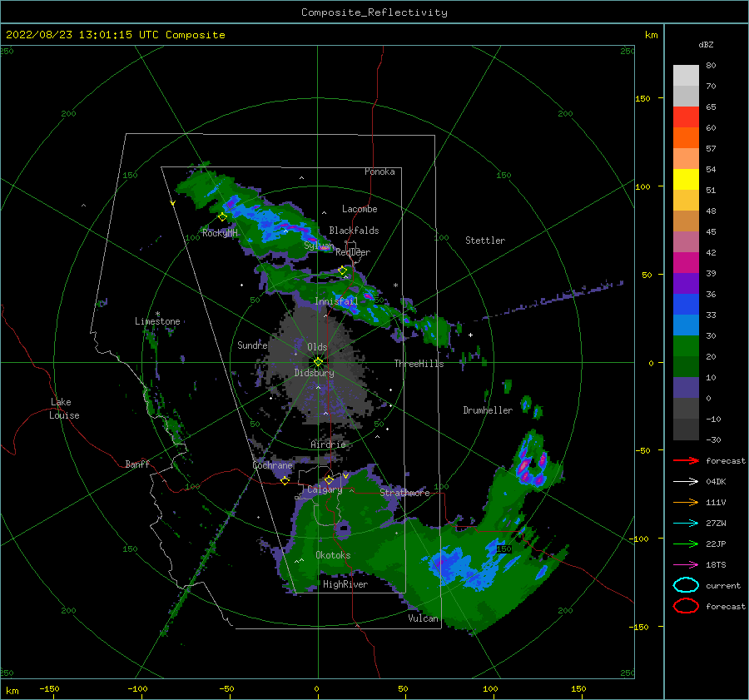Select the RockyMH label

pos(220,233)
